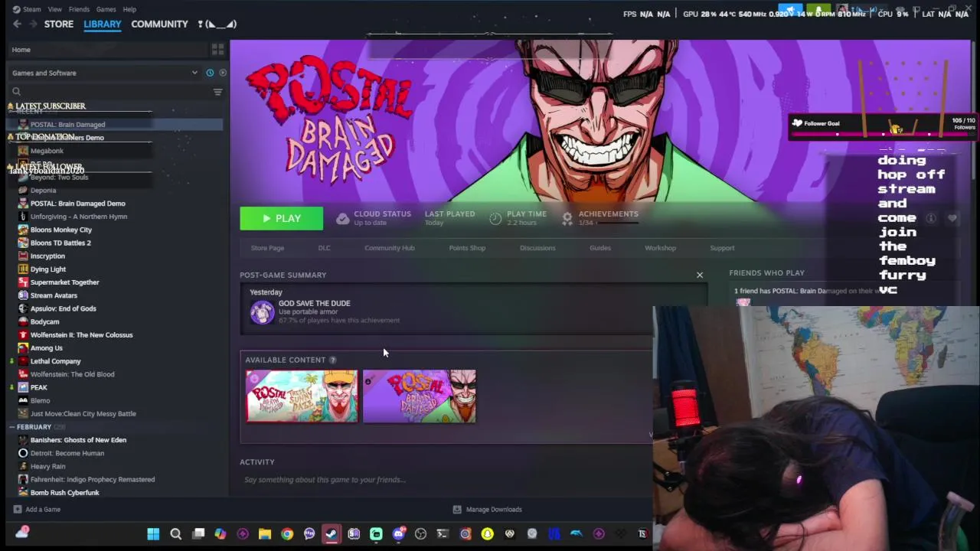Select Inscryption in the game list
The height and width of the screenshot is (551, 980).
tap(47, 256)
